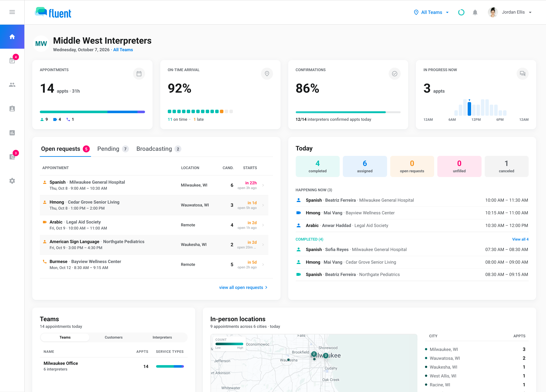Viewport: 546px width, 392px height.
Task: Click the View all 4 link
Action: (520, 239)
